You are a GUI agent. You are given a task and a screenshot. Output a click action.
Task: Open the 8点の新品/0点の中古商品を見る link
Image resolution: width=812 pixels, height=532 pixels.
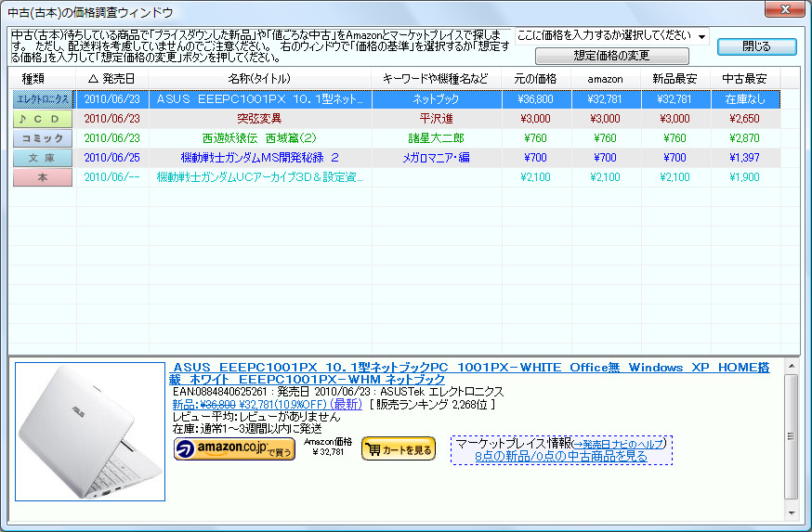click(x=561, y=457)
